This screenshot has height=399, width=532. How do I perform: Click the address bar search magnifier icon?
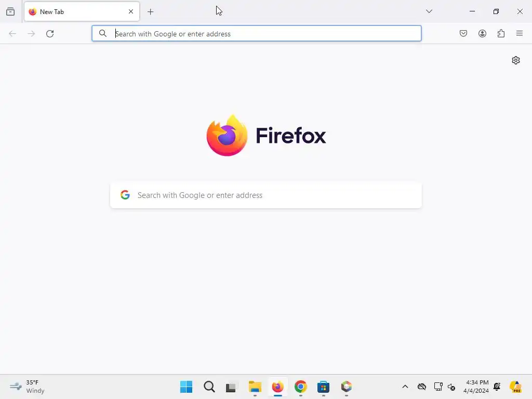click(x=102, y=33)
